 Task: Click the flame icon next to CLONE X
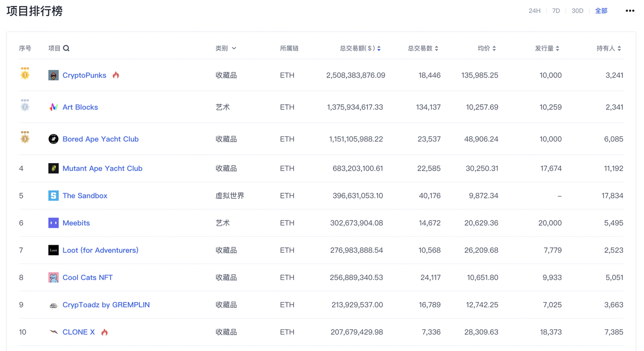[x=104, y=332]
